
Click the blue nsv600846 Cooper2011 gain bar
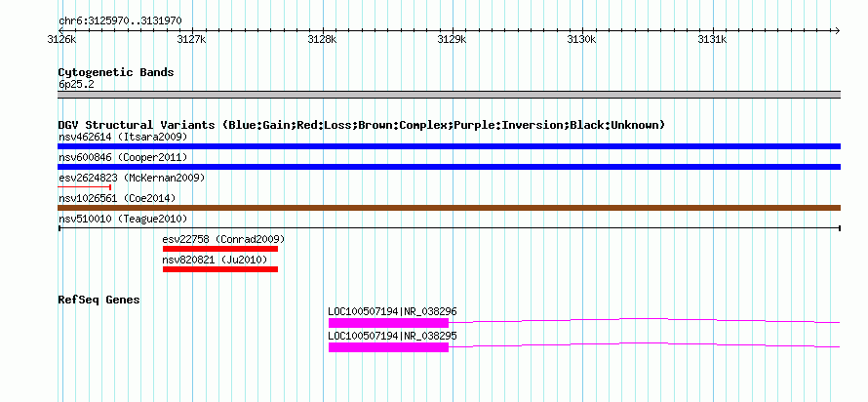coord(449,167)
